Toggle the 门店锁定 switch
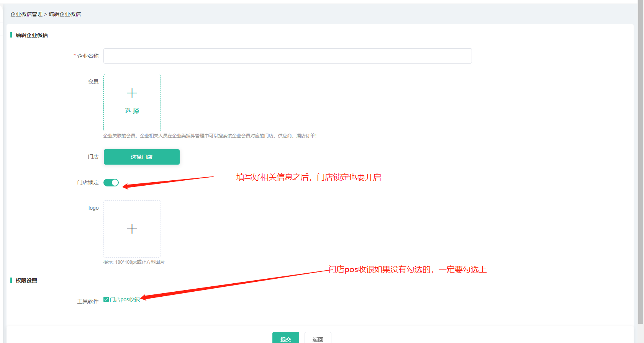 [x=111, y=183]
